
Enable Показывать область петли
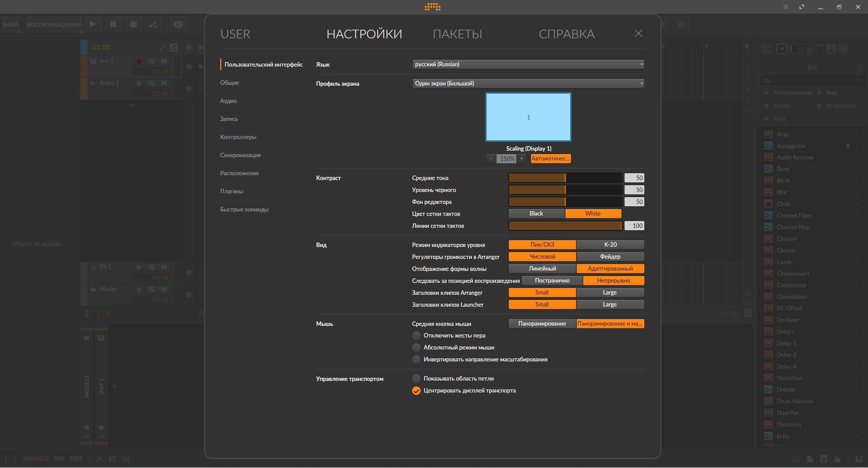click(416, 378)
